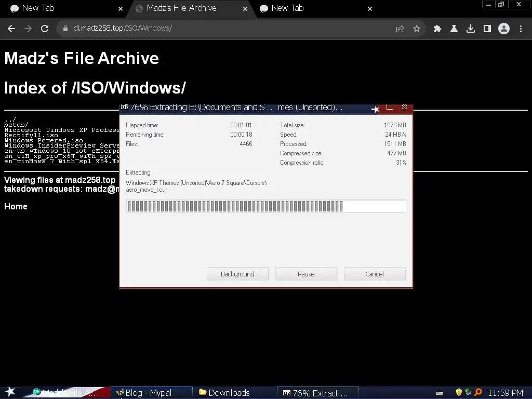532x399 pixels.
Task: Click the en_windows_7_with_sp1_x64 link
Action: [62, 161]
